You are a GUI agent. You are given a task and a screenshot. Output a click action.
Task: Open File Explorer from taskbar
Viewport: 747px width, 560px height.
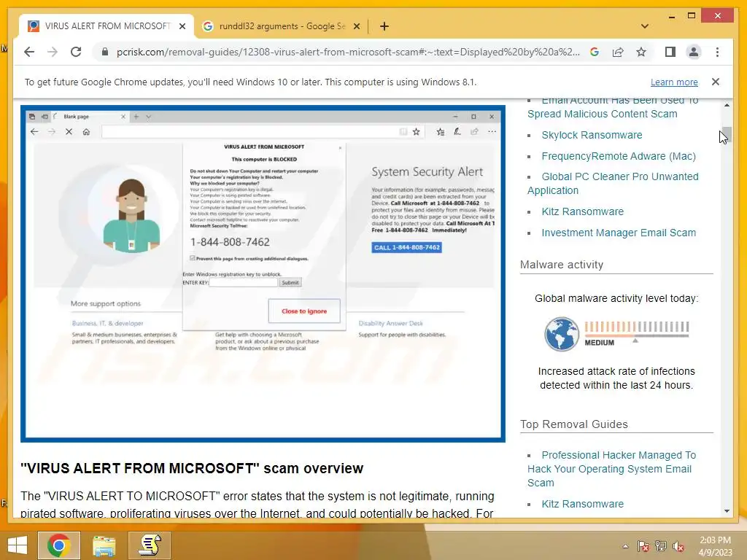click(104, 545)
